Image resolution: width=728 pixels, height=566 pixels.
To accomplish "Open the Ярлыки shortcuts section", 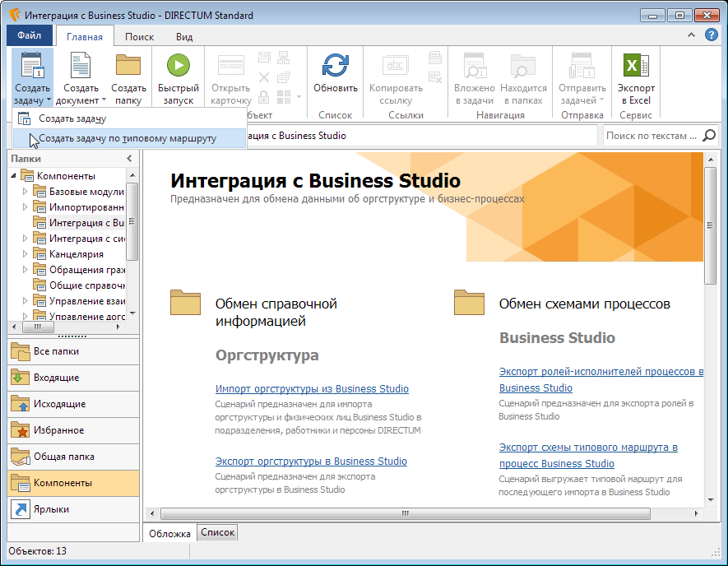I will pyautogui.click(x=73, y=509).
